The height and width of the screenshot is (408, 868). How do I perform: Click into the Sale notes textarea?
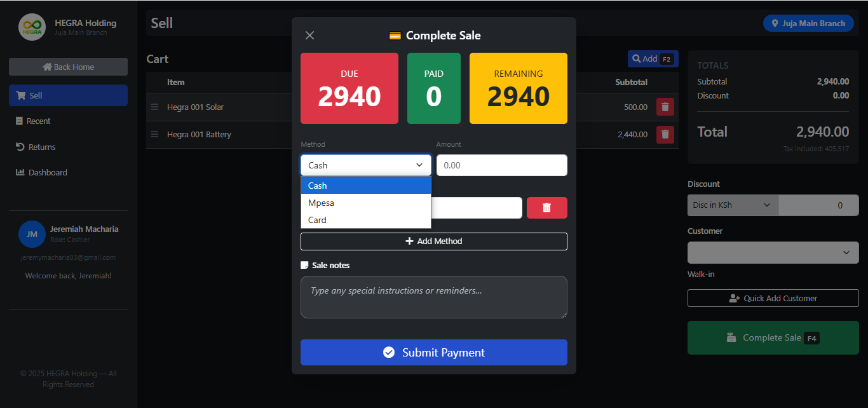[x=433, y=297]
